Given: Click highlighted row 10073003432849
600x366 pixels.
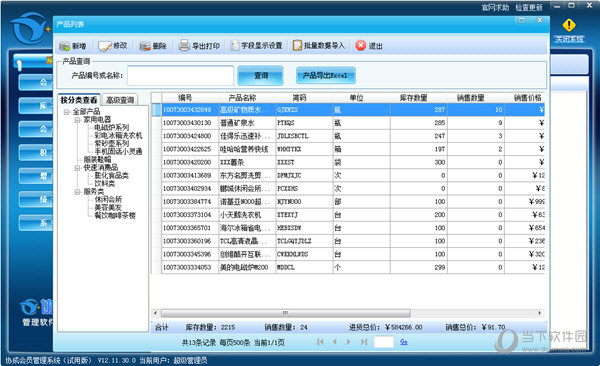Looking at the screenshot, I should 348,110.
